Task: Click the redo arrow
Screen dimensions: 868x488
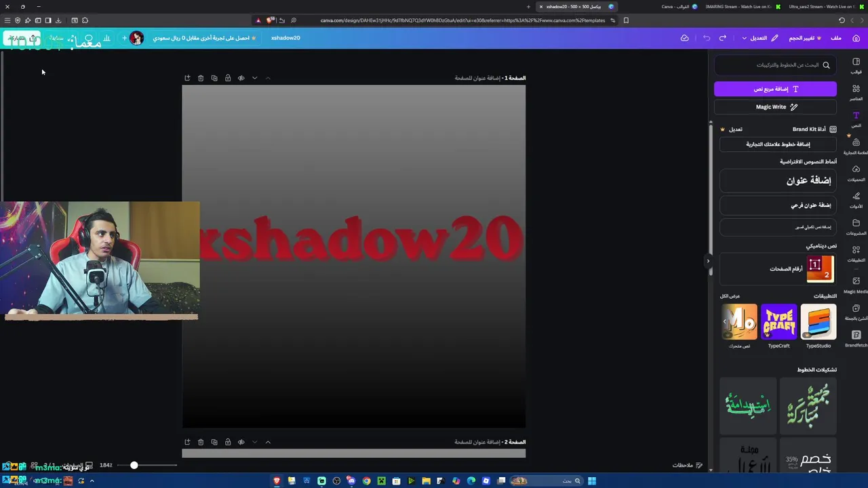Action: [x=723, y=38]
